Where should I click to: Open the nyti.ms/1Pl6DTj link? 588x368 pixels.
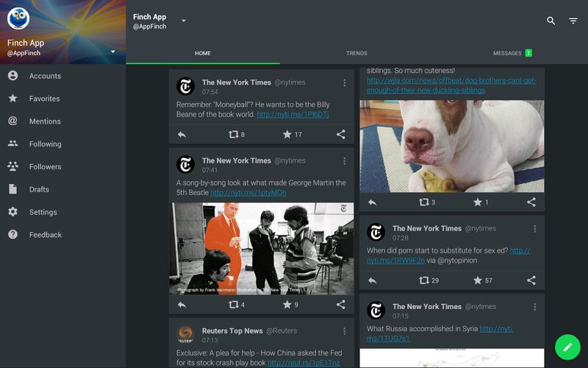click(293, 115)
